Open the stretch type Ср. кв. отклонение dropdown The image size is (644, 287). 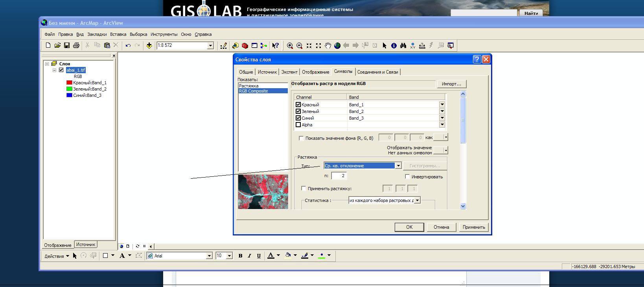[x=398, y=166]
